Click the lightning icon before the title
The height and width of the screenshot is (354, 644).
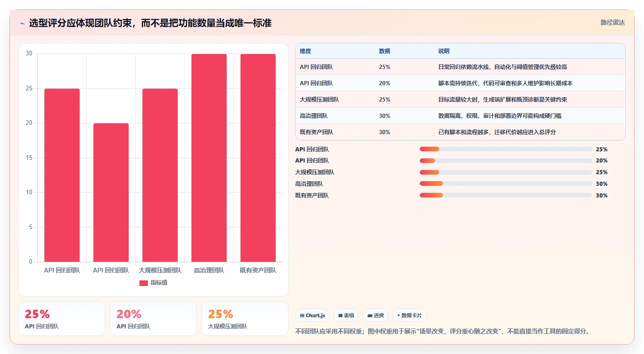(22, 23)
